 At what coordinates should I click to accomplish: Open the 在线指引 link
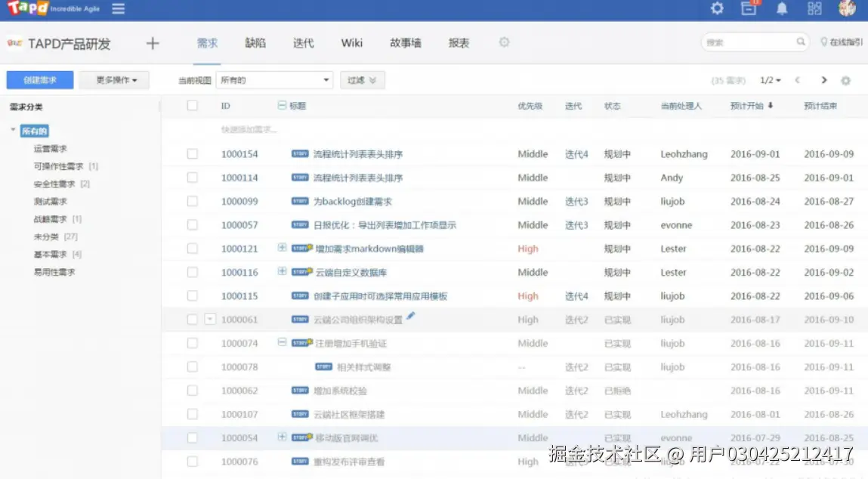pos(842,42)
